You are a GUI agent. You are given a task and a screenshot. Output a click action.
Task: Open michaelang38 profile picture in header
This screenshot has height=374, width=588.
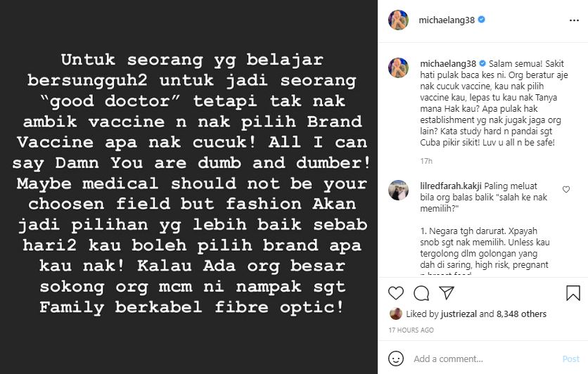[x=398, y=20]
